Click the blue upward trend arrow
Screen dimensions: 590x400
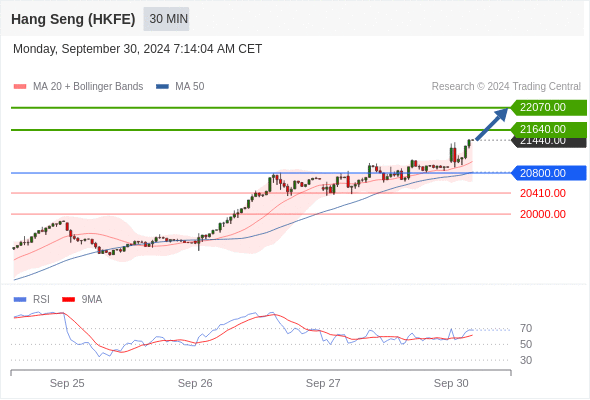492,124
